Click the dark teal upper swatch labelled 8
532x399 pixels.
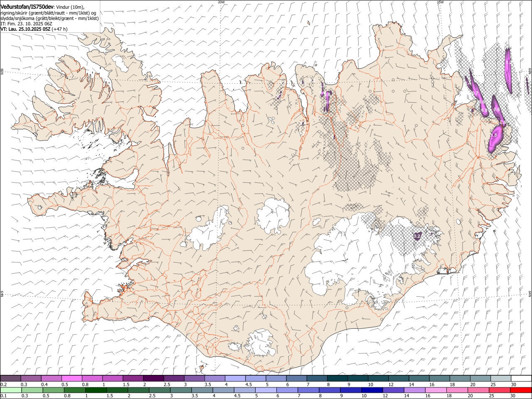point(337,379)
